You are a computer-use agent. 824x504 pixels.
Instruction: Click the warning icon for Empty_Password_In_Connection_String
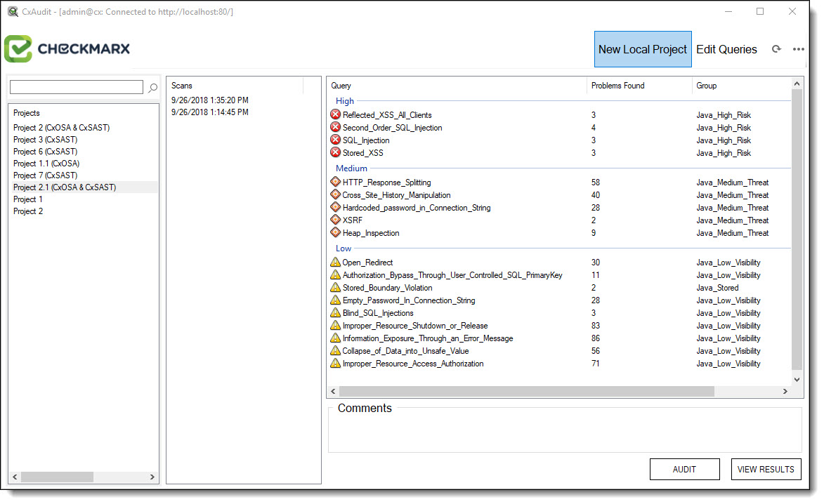coord(335,299)
